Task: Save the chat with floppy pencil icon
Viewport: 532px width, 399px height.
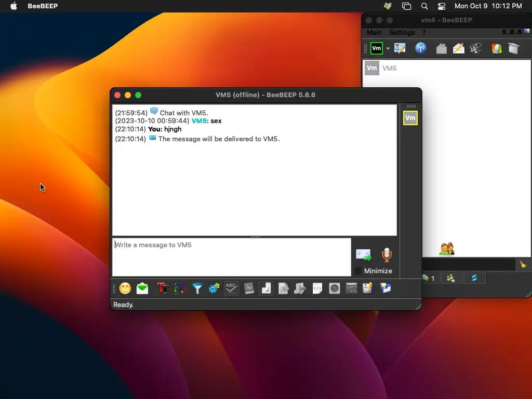Action: [368, 288]
